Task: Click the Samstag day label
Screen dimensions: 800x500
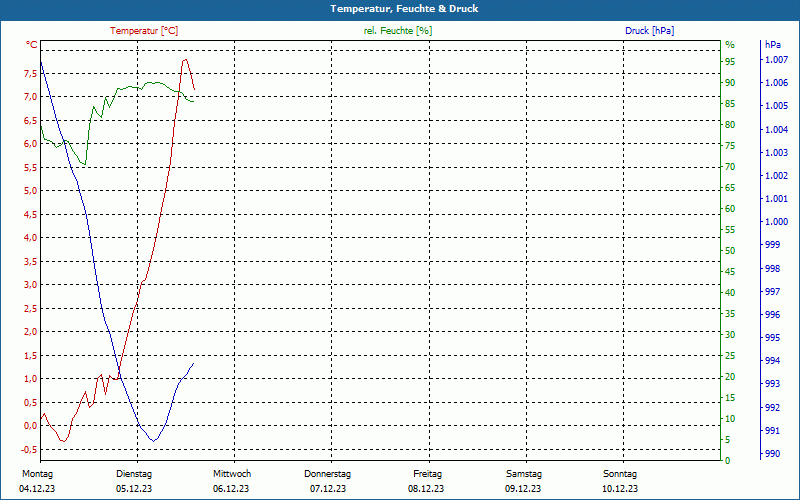Action: coord(524,474)
